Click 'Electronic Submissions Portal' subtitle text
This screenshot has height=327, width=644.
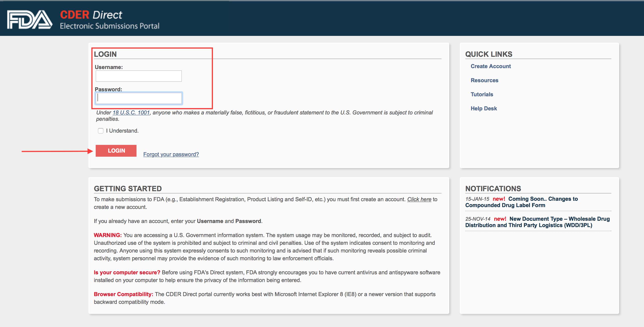[110, 26]
